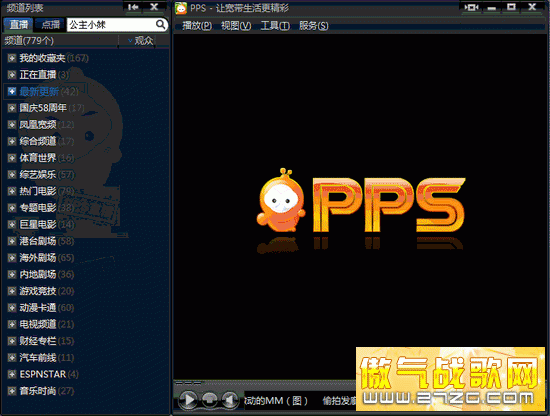The height and width of the screenshot is (416, 550).
Task: Expand the 我的收藏夹 tree node
Action: click(x=12, y=58)
